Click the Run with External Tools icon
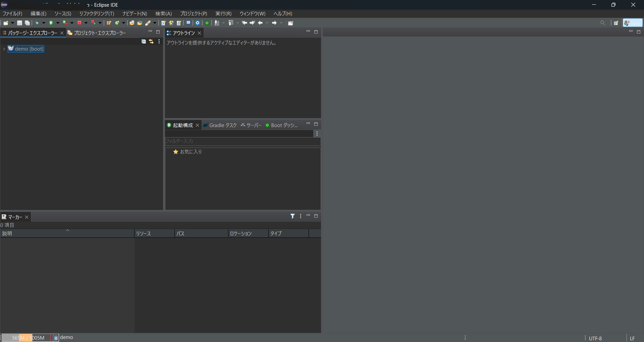The width and height of the screenshot is (644, 342). 65,23
